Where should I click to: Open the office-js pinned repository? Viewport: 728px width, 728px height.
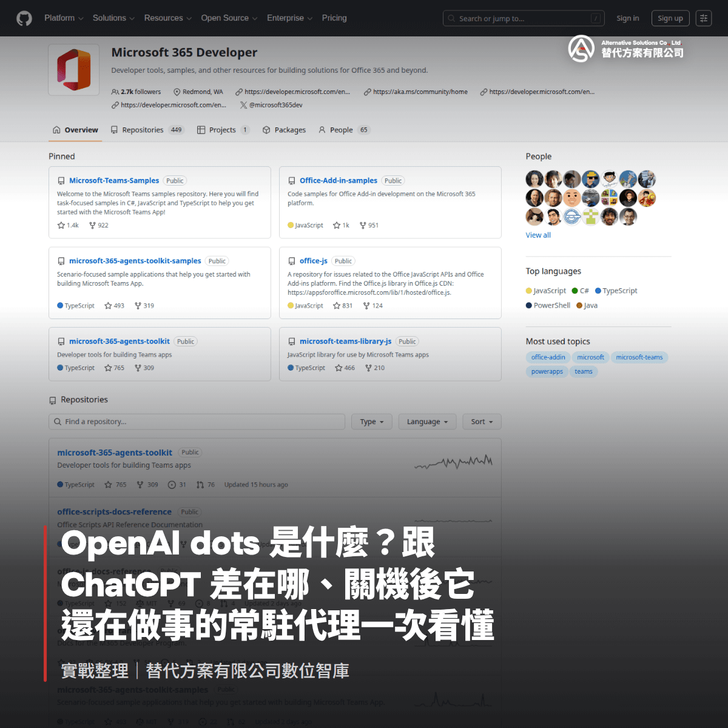pyautogui.click(x=314, y=261)
